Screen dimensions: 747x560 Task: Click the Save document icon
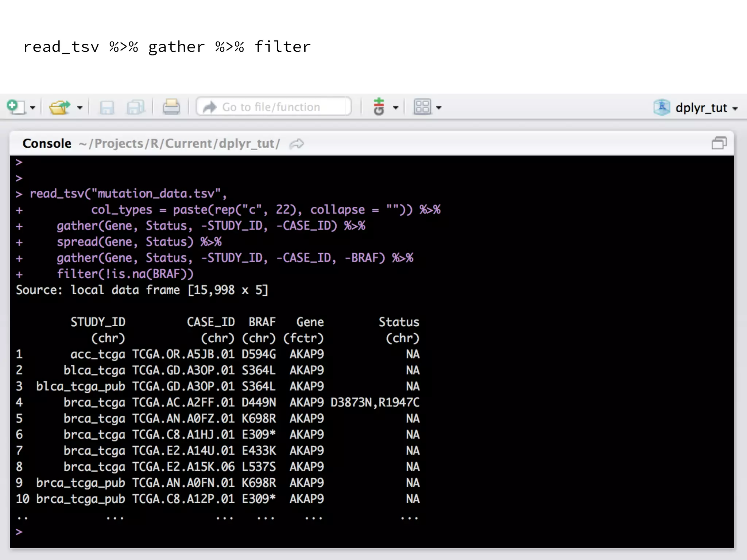click(x=107, y=107)
